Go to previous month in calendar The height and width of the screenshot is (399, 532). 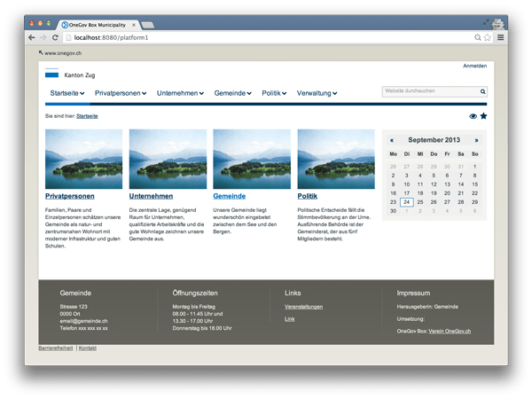pyautogui.click(x=392, y=140)
